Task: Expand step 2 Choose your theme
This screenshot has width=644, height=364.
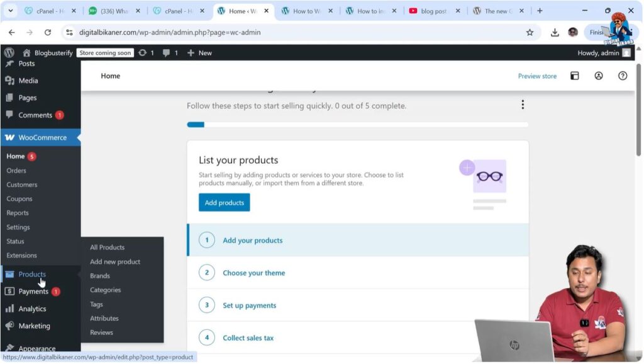Action: 253,273
